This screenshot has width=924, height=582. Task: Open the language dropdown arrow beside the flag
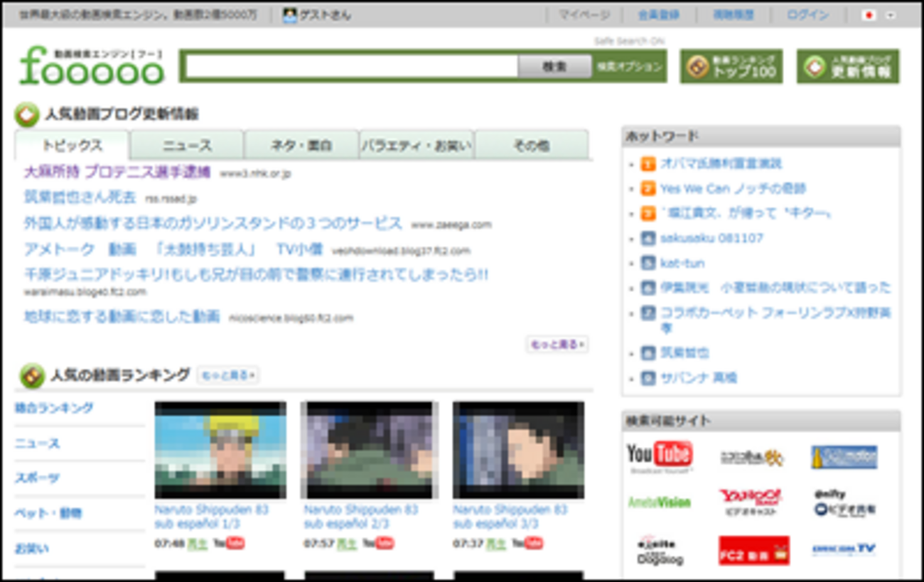point(889,16)
